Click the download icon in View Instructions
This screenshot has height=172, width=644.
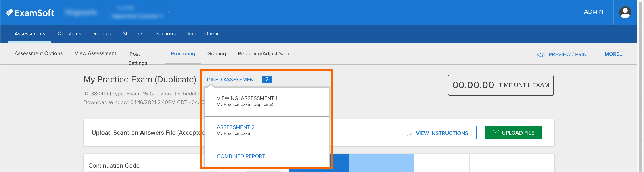pyautogui.click(x=410, y=133)
